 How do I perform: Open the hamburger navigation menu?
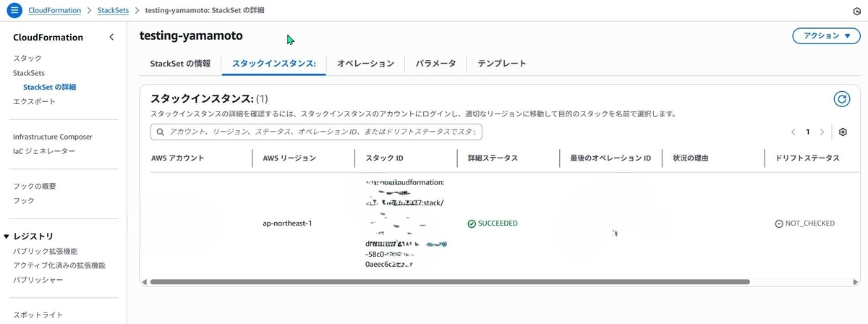14,11
